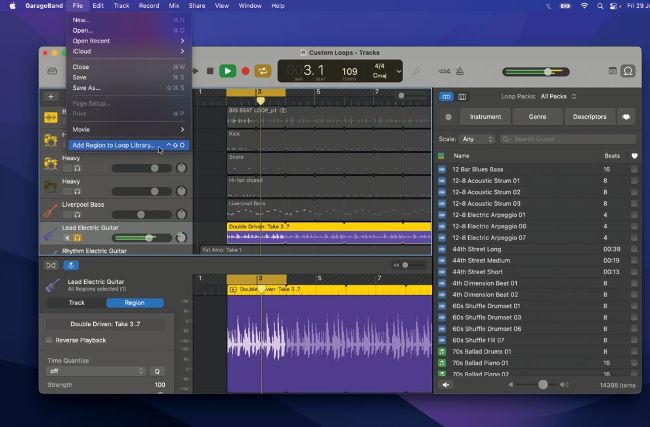The image size is (650, 427).
Task: Switch to the Track tab in editor
Action: tap(76, 302)
